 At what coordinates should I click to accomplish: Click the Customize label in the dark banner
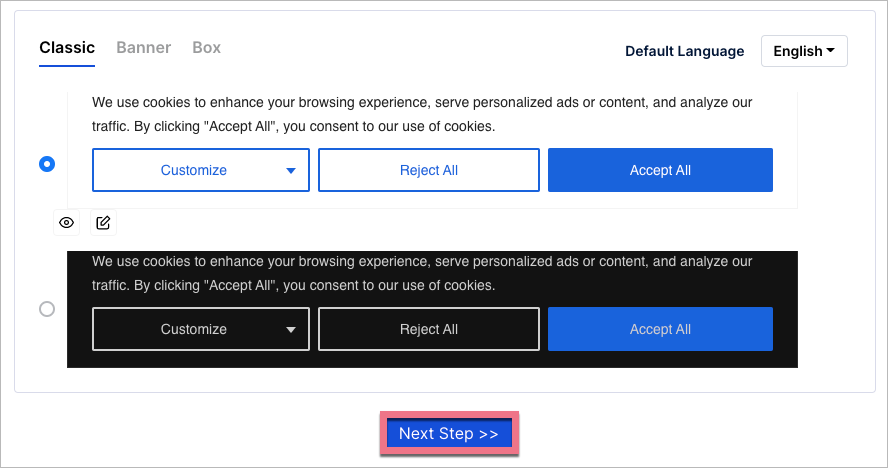pyautogui.click(x=193, y=329)
